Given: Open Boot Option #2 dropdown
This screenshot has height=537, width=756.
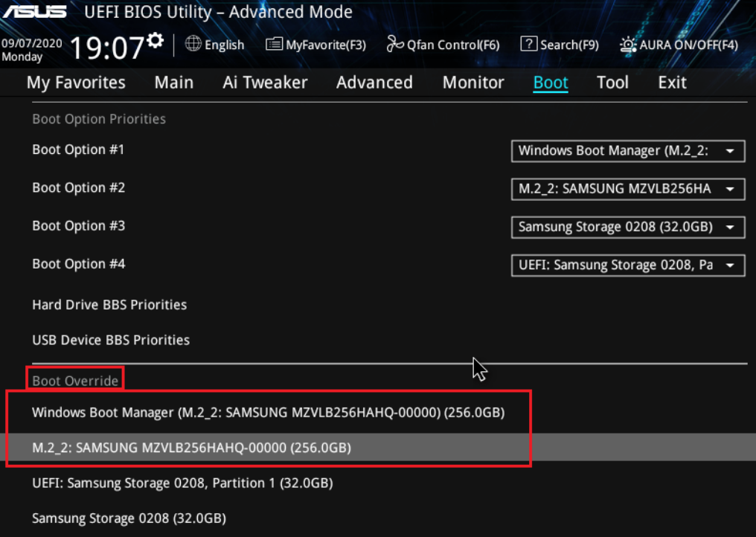Looking at the screenshot, I should [628, 189].
